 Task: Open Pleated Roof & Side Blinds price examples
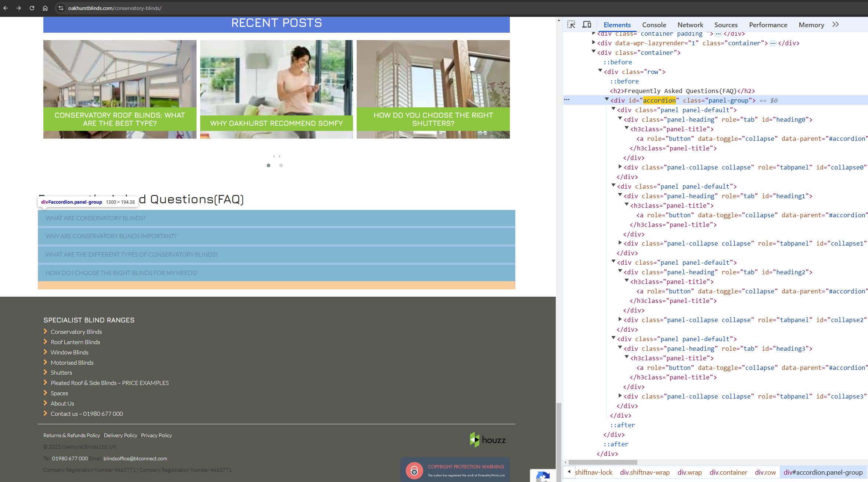[x=109, y=383]
